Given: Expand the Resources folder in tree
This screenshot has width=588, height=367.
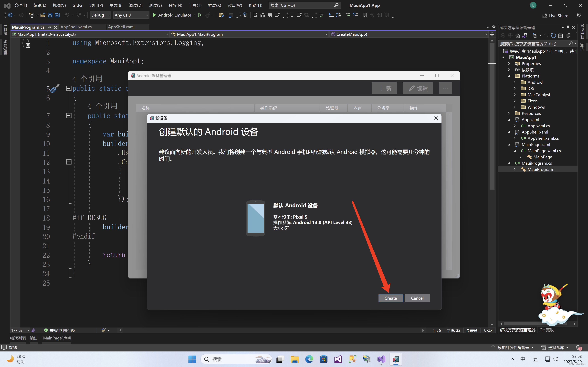Looking at the screenshot, I should pos(509,113).
